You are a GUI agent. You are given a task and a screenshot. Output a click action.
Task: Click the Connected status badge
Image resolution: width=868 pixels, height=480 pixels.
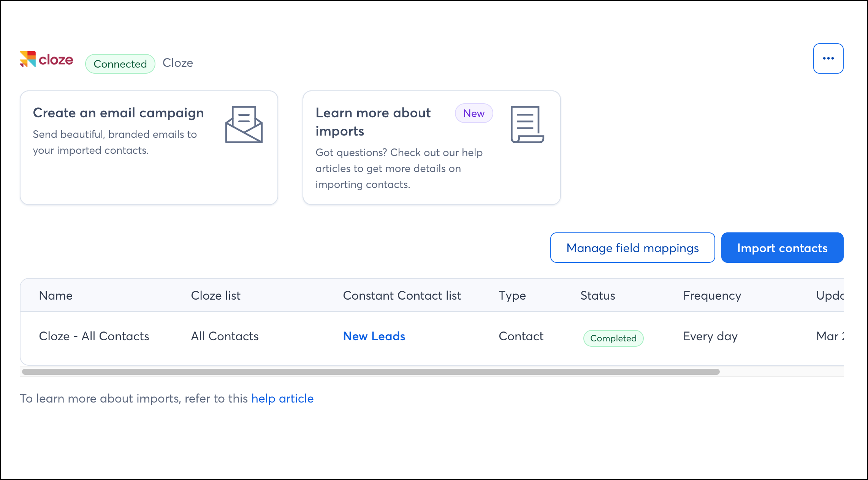[x=119, y=64]
